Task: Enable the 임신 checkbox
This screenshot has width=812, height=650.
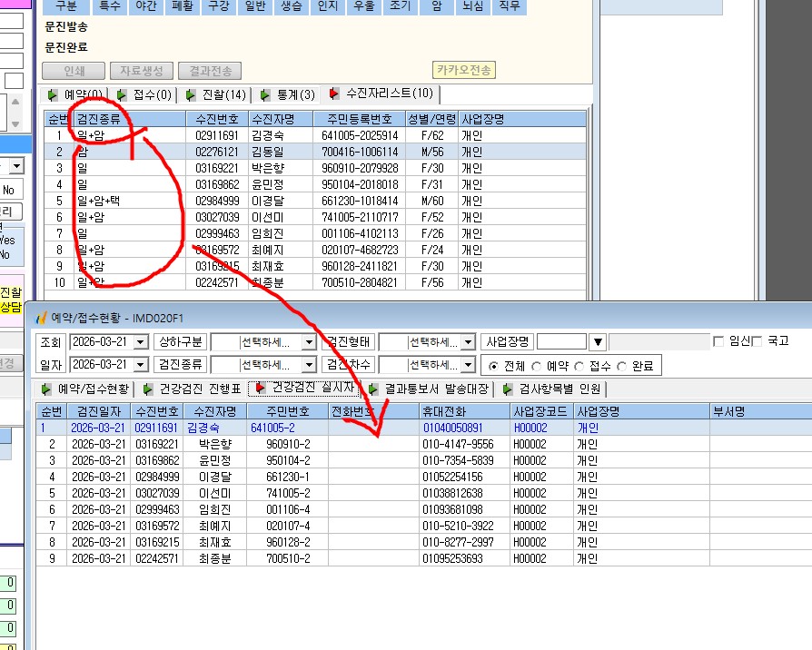Action: pos(718,341)
